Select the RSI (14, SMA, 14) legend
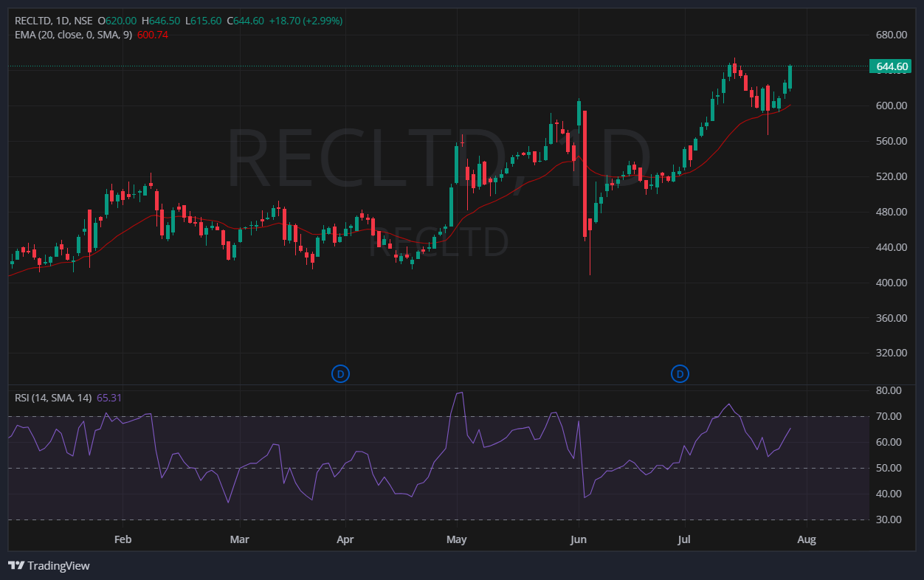Viewport: 924px width, 580px height. [x=53, y=398]
